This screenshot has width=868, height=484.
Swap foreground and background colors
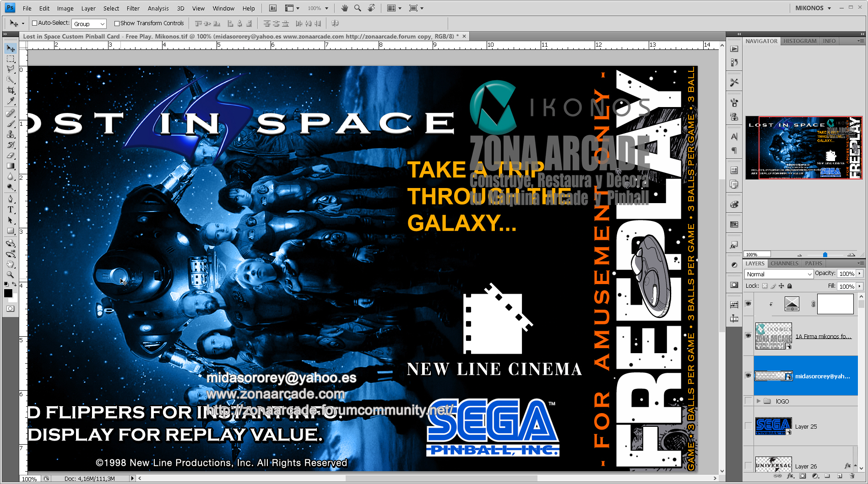[x=14, y=284]
